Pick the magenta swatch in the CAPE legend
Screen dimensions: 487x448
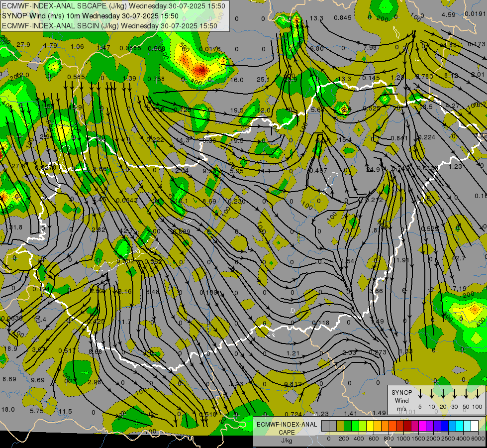pyautogui.click(x=422, y=426)
